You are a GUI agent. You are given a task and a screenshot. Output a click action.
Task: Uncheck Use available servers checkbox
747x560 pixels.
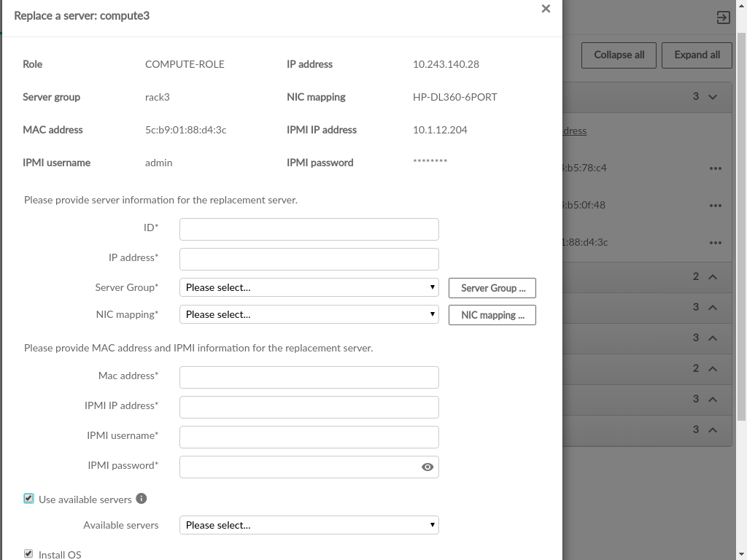click(x=29, y=499)
